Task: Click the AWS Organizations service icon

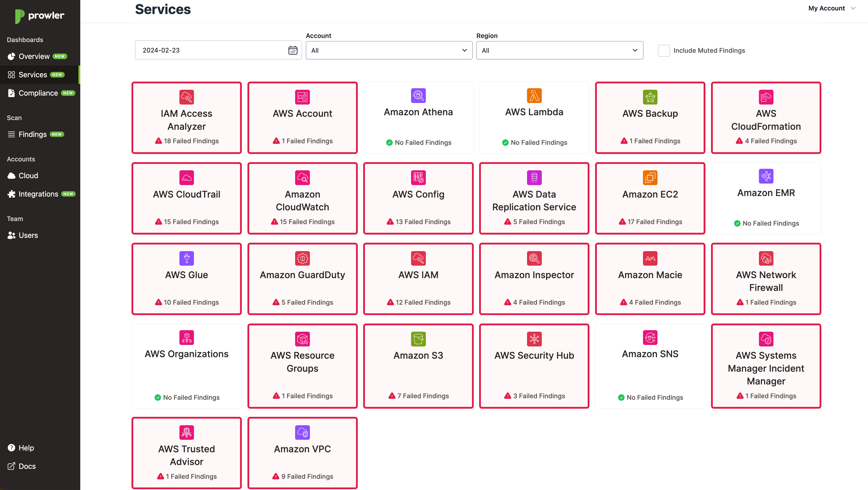Action: coord(186,338)
